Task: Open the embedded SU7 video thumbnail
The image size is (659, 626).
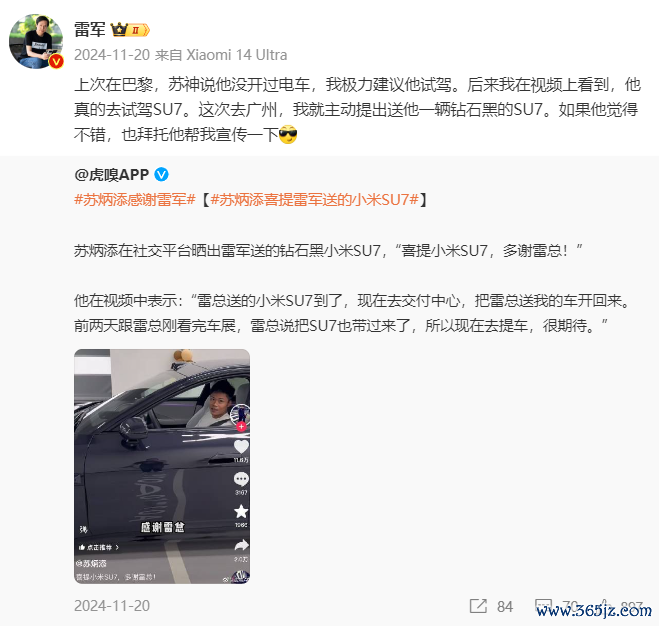Action: click(162, 466)
